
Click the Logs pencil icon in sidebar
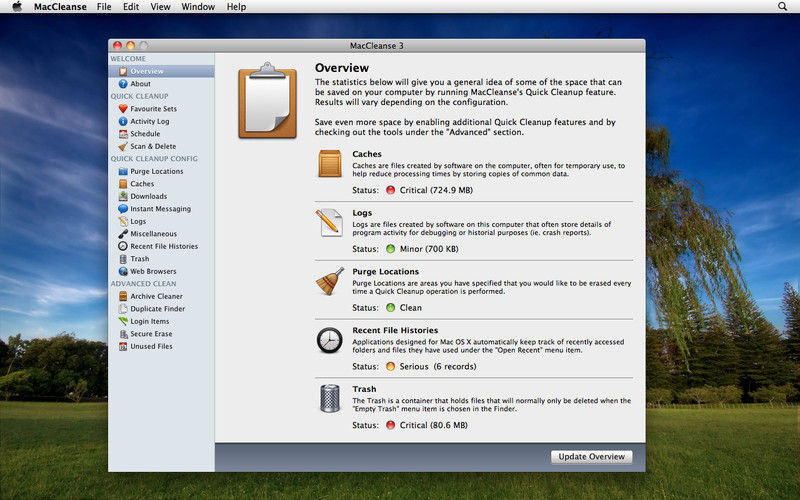(123, 221)
